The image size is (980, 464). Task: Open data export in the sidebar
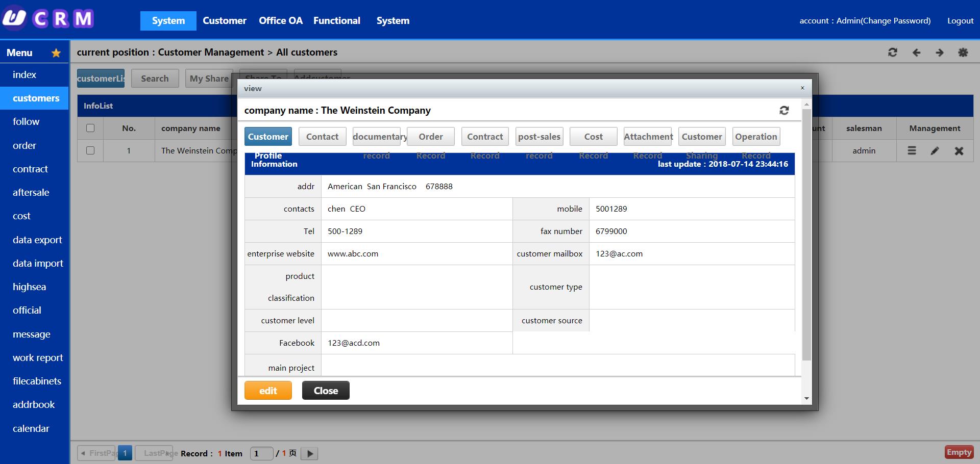coord(34,240)
